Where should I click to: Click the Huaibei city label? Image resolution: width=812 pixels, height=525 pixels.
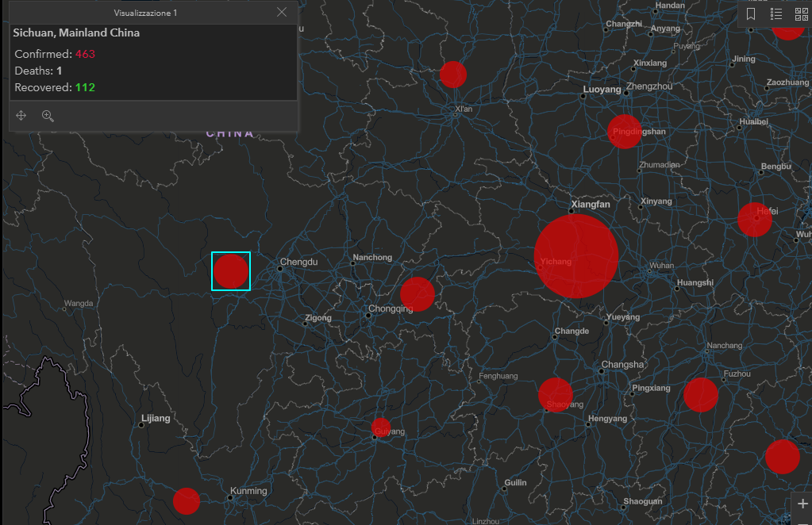tap(753, 121)
